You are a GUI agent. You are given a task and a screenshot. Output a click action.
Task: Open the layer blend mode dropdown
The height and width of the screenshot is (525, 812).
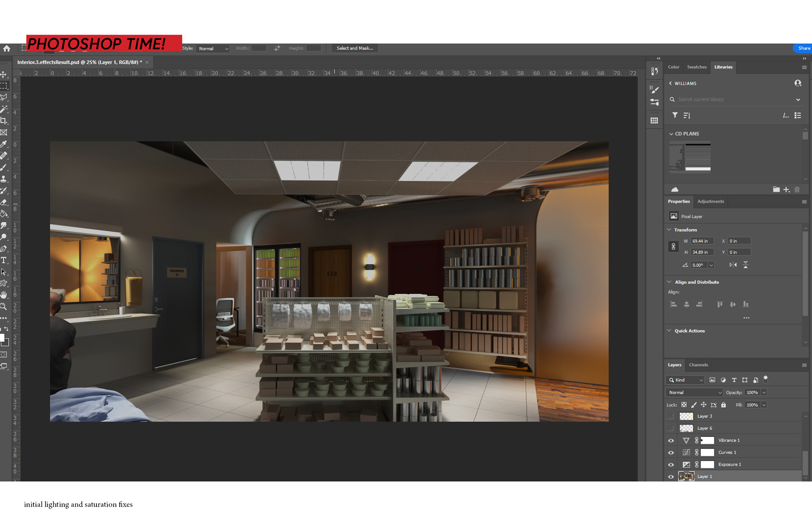694,393
